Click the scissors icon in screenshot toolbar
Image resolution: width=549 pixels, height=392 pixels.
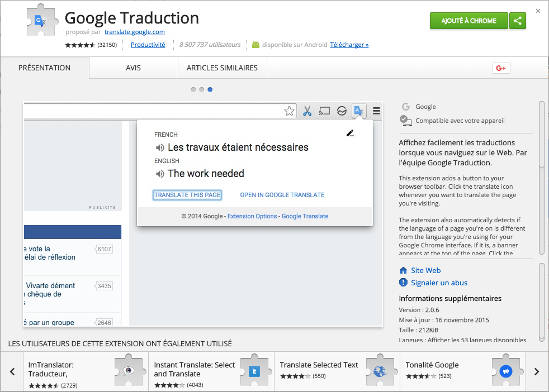pyautogui.click(x=307, y=111)
